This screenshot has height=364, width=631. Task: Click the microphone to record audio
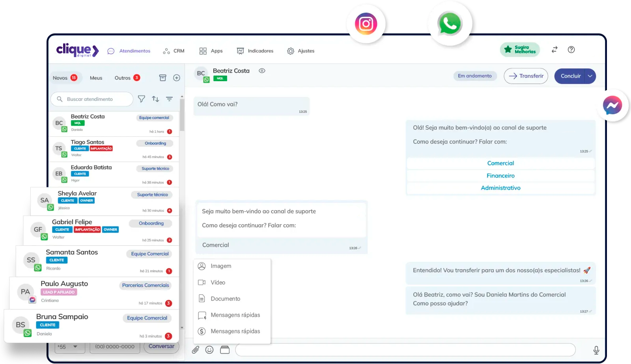click(596, 350)
